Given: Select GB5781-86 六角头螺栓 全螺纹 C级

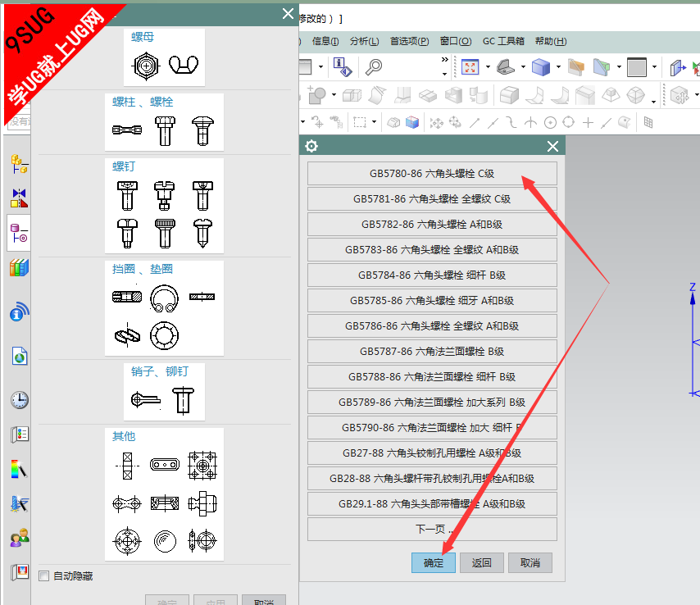Looking at the screenshot, I should click(x=432, y=199).
